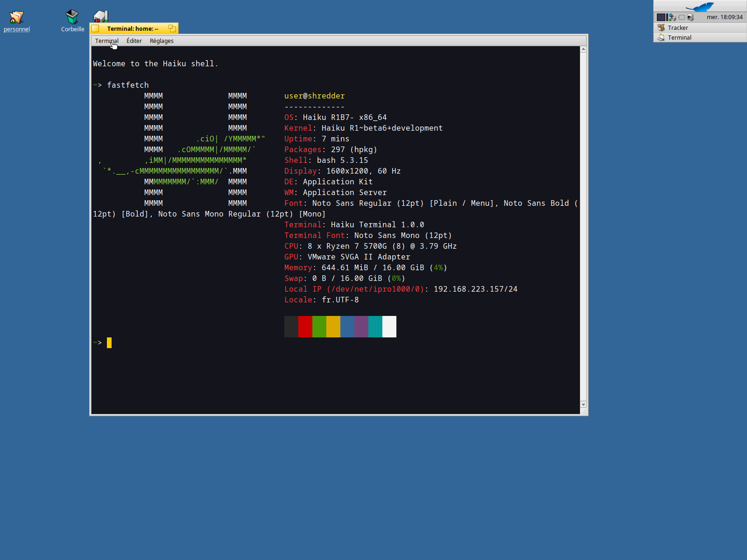Click the 'Display: 1600x1200, 60 Hz' line
This screenshot has height=560, width=747.
coord(343,171)
